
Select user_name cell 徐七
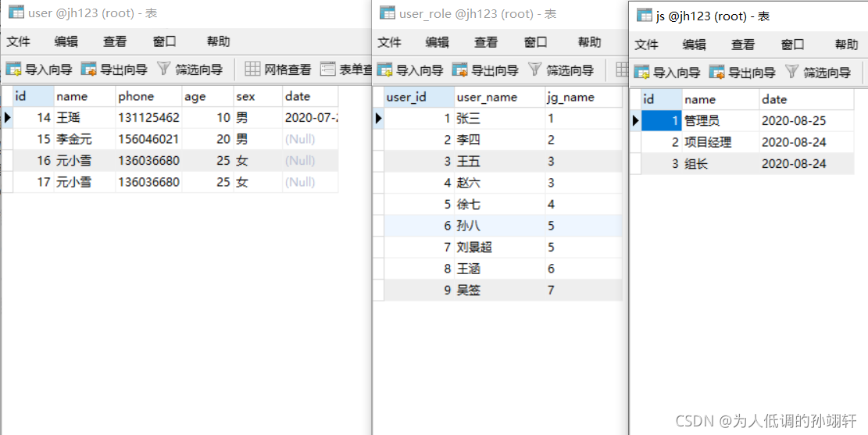pos(500,204)
